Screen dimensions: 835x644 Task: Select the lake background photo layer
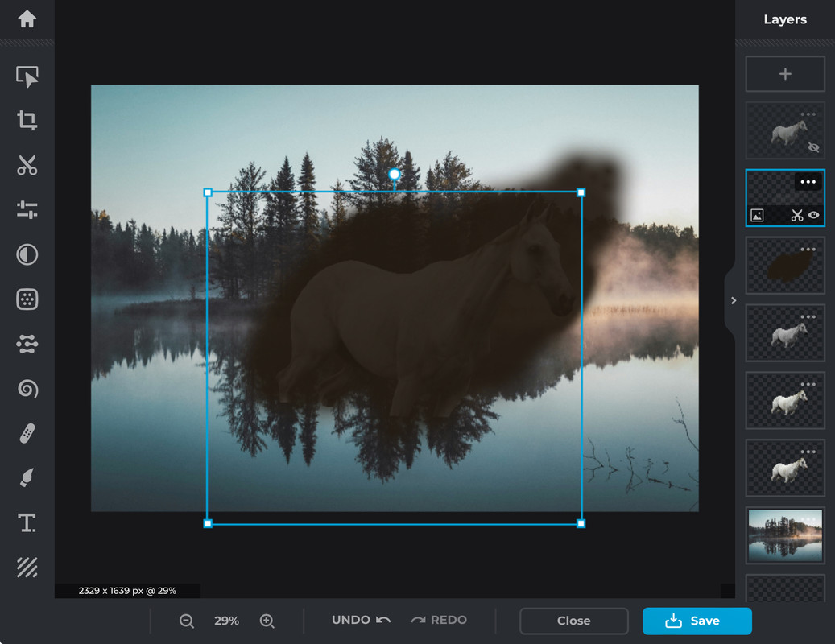coord(785,535)
